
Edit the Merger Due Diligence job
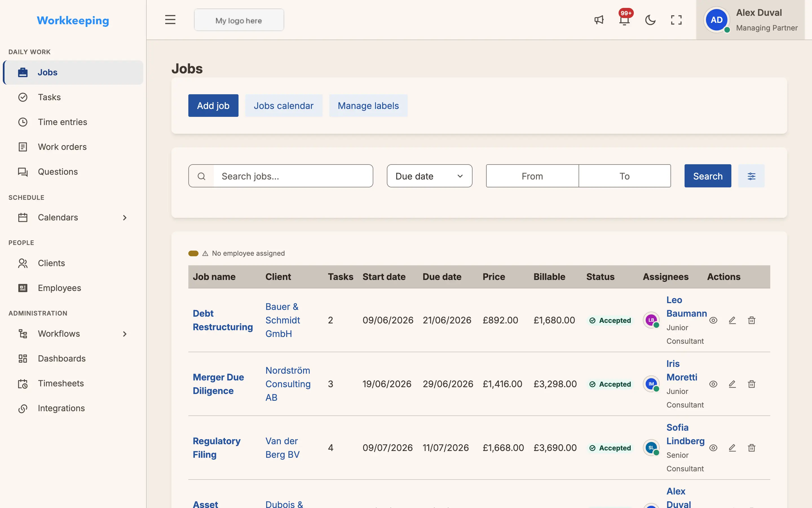point(732,384)
